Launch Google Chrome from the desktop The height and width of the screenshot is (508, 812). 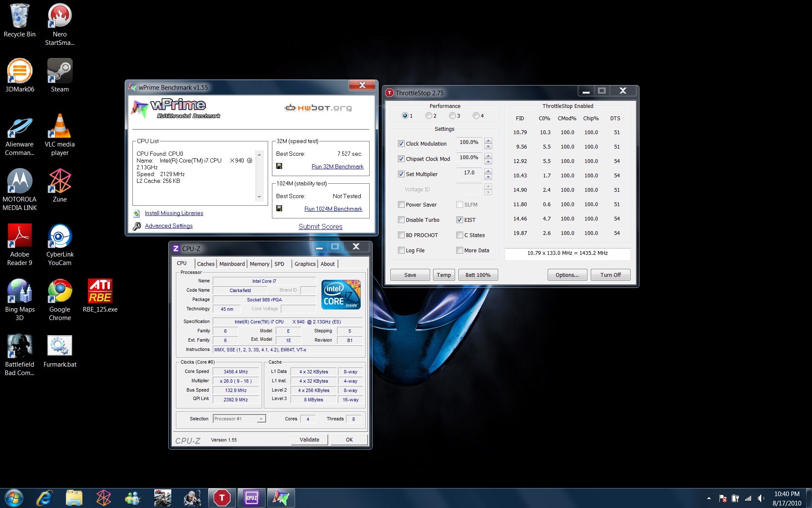click(60, 300)
